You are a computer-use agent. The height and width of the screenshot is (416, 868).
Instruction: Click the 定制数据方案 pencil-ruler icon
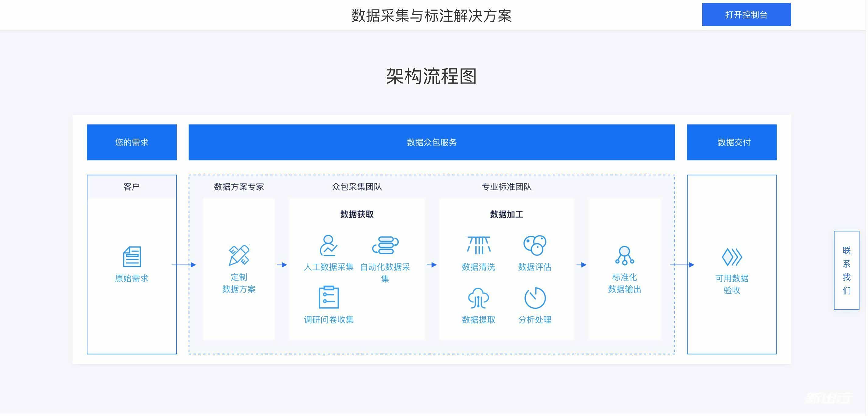[x=239, y=255]
